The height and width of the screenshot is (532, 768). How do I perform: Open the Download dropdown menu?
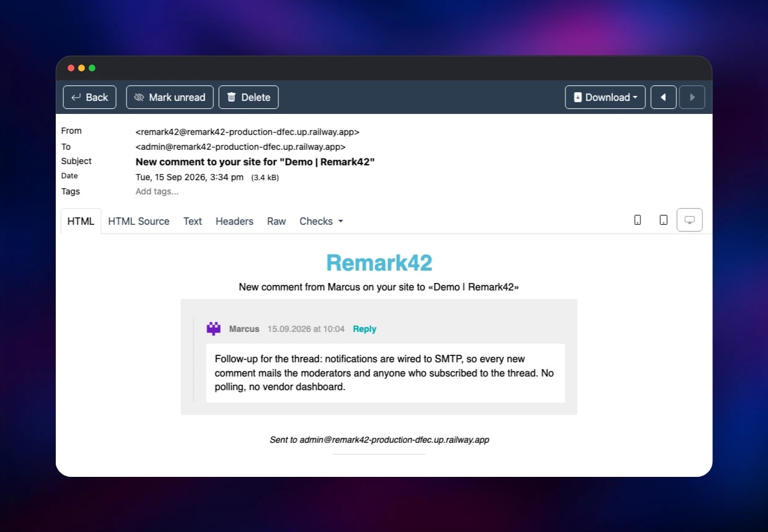[x=605, y=97]
